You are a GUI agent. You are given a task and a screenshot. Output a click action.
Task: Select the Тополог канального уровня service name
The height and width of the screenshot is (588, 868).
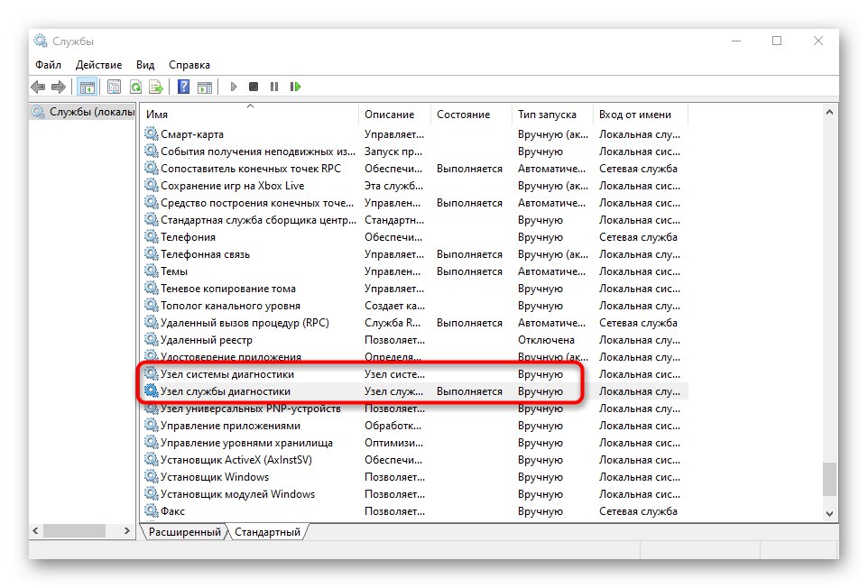click(x=230, y=306)
